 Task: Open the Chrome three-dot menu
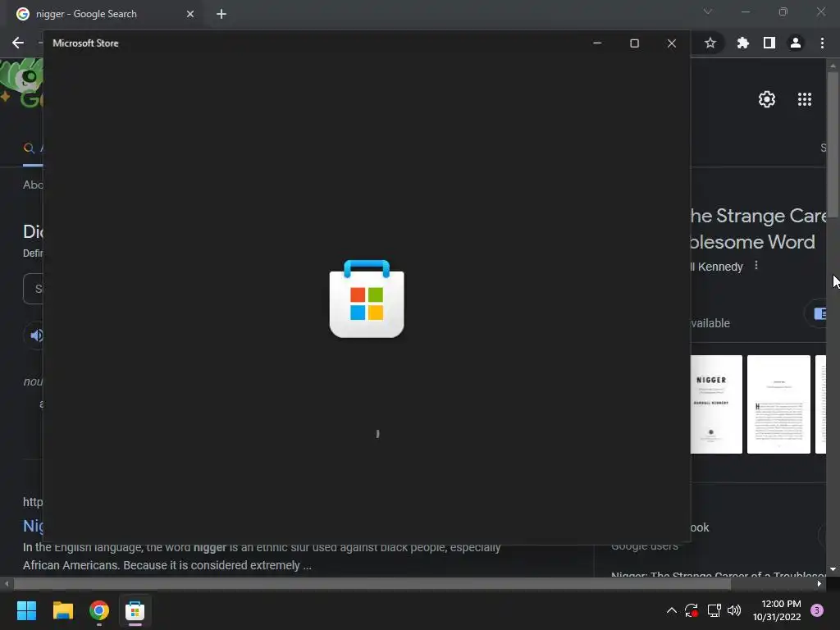pyautogui.click(x=822, y=43)
